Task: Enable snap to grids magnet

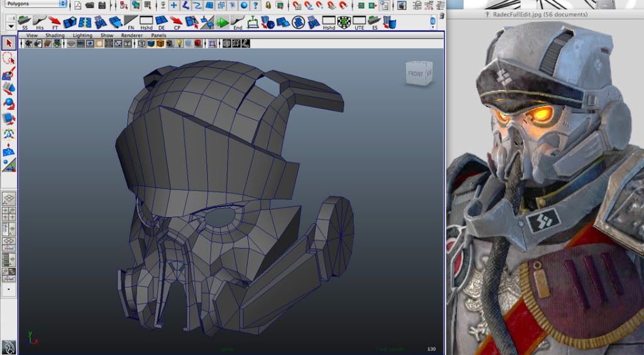Action: (x=297, y=5)
